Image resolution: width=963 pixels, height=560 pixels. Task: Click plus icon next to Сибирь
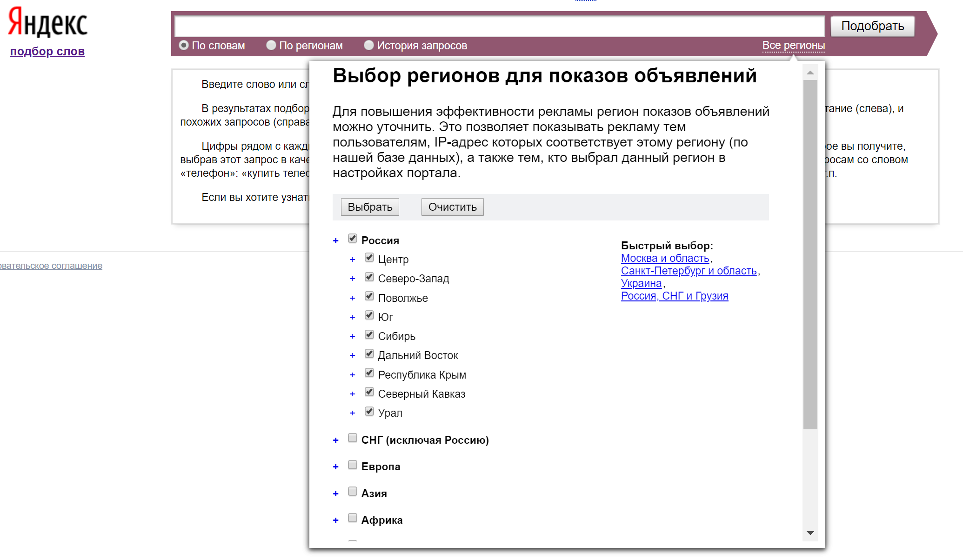coord(352,337)
